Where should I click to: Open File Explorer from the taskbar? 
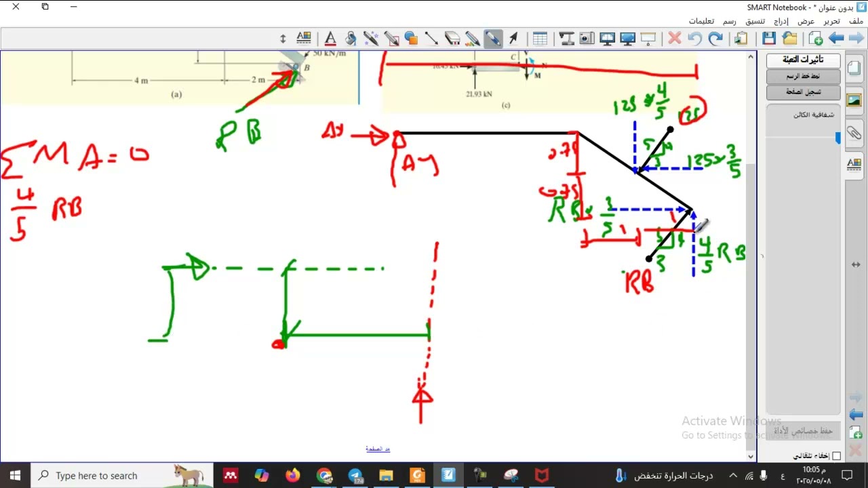386,475
